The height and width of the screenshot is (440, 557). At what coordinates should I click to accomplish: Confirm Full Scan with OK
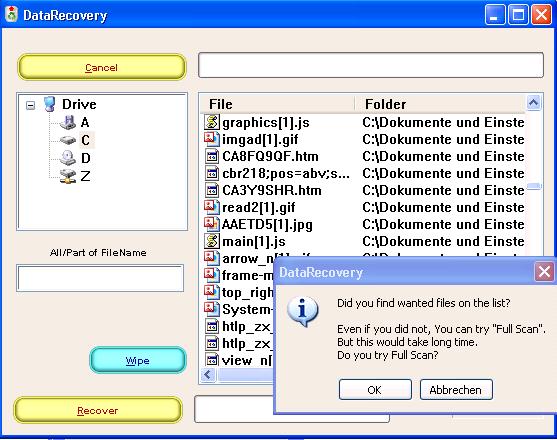coord(375,390)
